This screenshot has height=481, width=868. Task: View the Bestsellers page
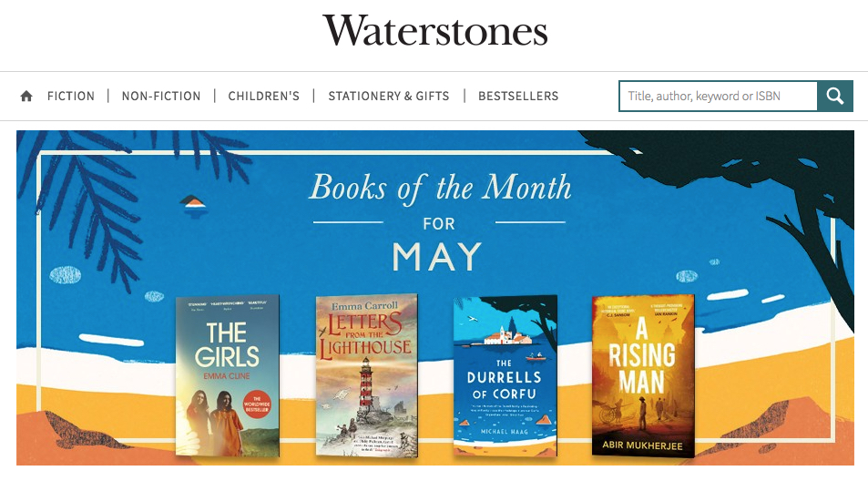518,97
